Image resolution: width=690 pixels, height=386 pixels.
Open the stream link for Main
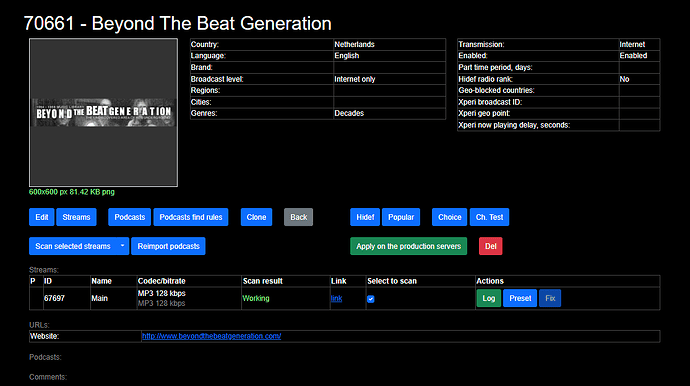coord(336,298)
